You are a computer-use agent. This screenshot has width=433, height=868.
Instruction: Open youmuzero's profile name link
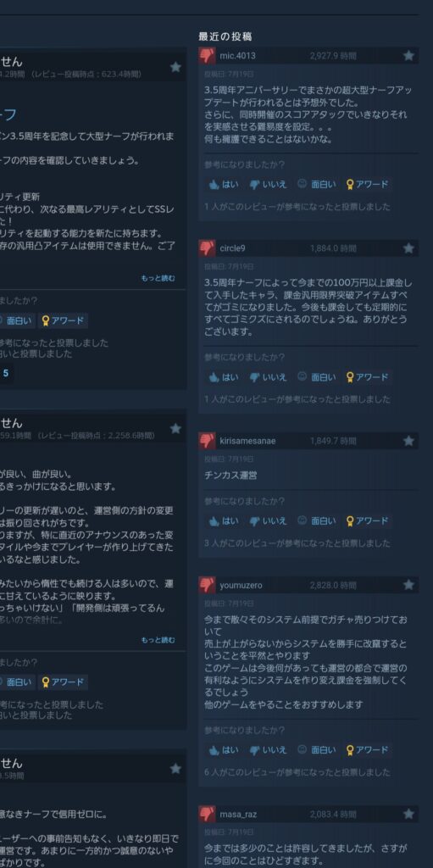click(241, 585)
